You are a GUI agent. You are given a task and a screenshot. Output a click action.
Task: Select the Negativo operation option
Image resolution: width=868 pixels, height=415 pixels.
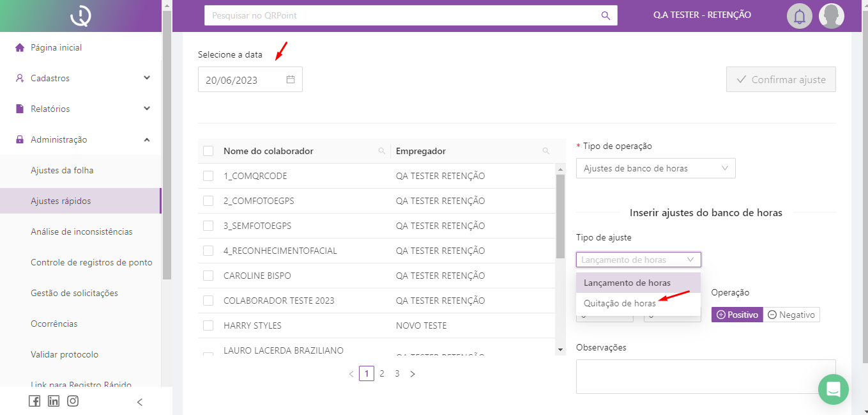click(791, 315)
